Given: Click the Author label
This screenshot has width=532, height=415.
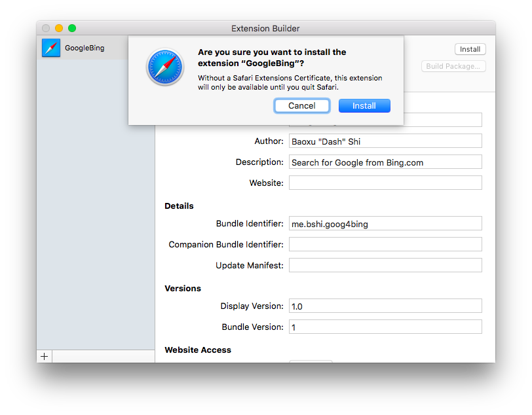Looking at the screenshot, I should 269,141.
